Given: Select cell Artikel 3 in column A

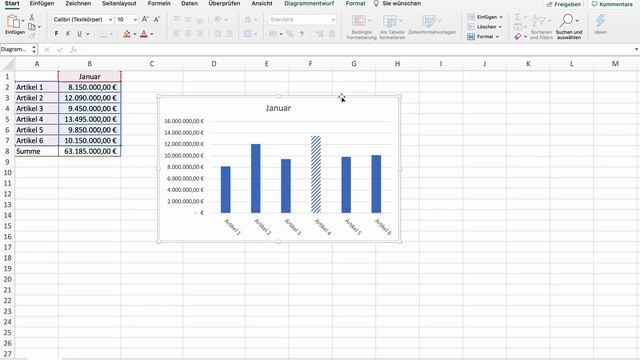Looking at the screenshot, I should click(37, 109).
